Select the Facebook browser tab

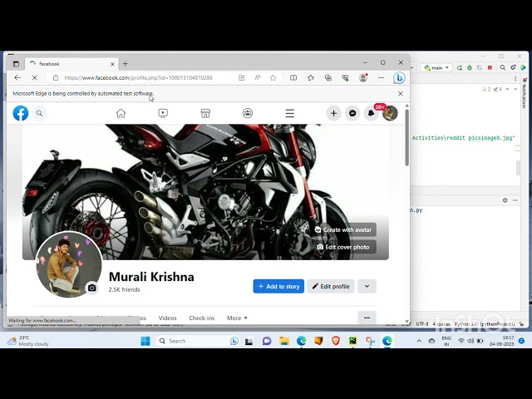pos(71,64)
